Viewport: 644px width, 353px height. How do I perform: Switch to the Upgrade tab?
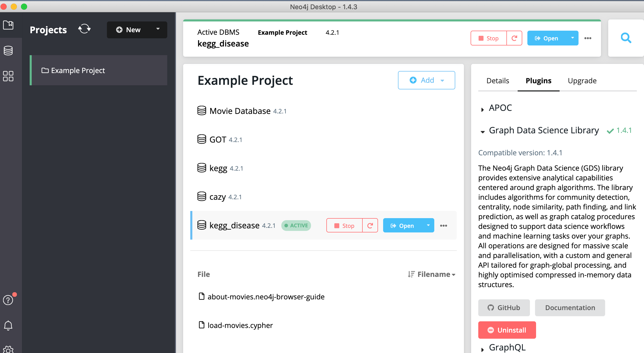coord(582,81)
